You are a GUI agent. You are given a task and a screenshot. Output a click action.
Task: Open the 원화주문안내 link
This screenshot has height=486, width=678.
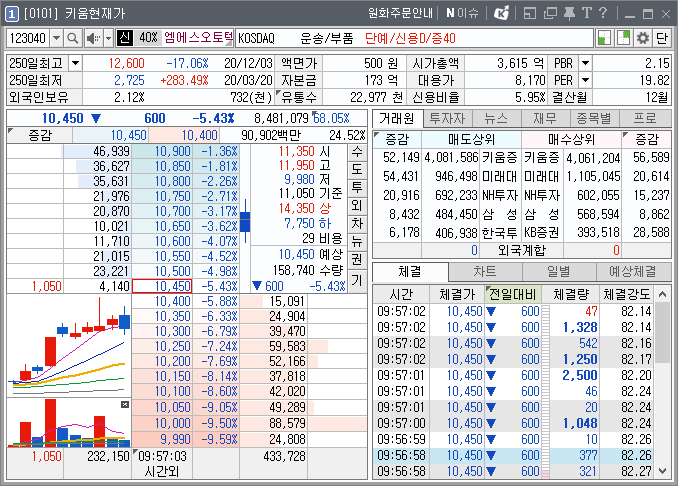[400, 13]
